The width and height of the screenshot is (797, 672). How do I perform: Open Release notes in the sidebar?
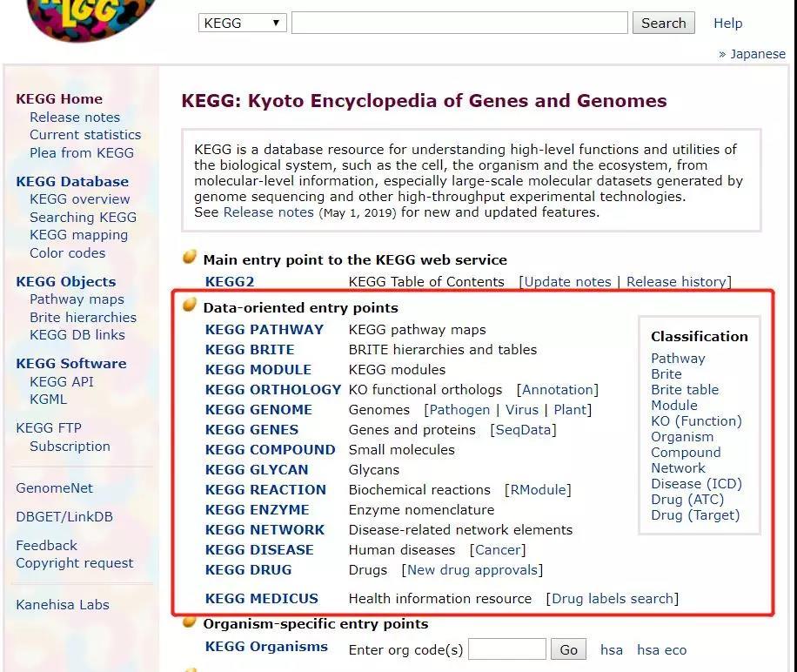[75, 117]
